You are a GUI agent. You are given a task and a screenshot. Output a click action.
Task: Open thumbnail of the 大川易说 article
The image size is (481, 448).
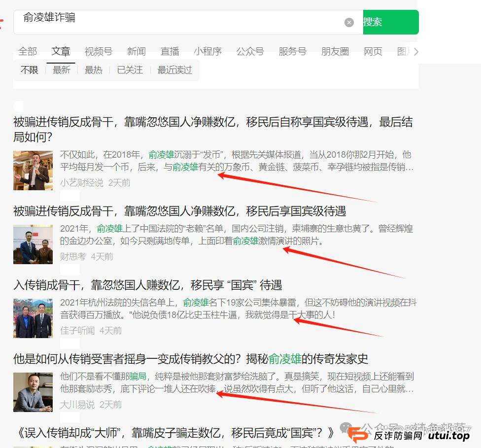(x=33, y=392)
